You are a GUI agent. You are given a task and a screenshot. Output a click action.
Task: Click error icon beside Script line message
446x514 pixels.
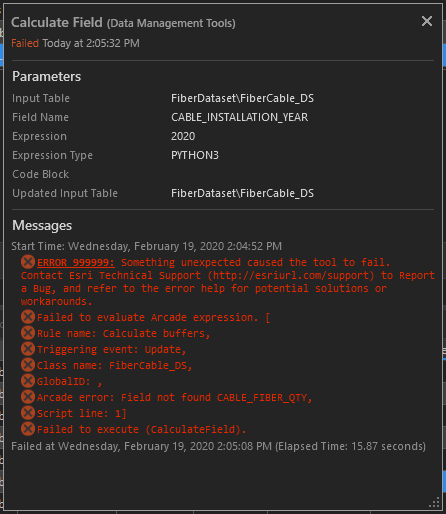click(28, 413)
